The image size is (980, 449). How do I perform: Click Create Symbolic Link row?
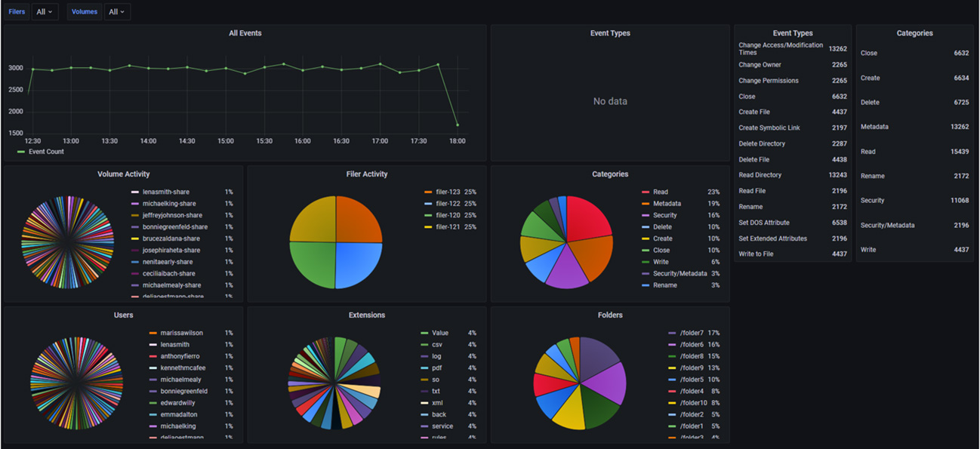tap(793, 128)
